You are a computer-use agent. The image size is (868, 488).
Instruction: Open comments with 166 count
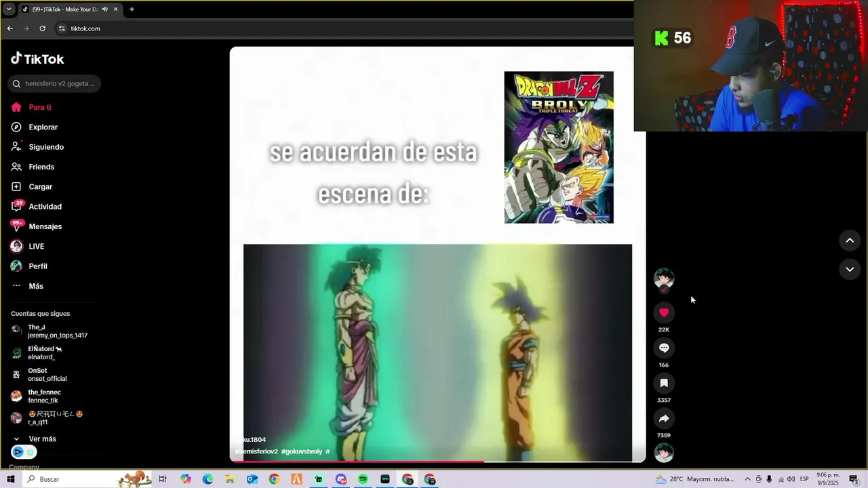(x=664, y=348)
